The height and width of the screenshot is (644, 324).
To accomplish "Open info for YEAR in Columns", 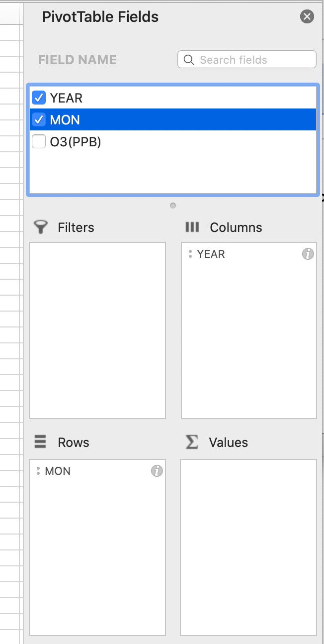I will pos(308,254).
